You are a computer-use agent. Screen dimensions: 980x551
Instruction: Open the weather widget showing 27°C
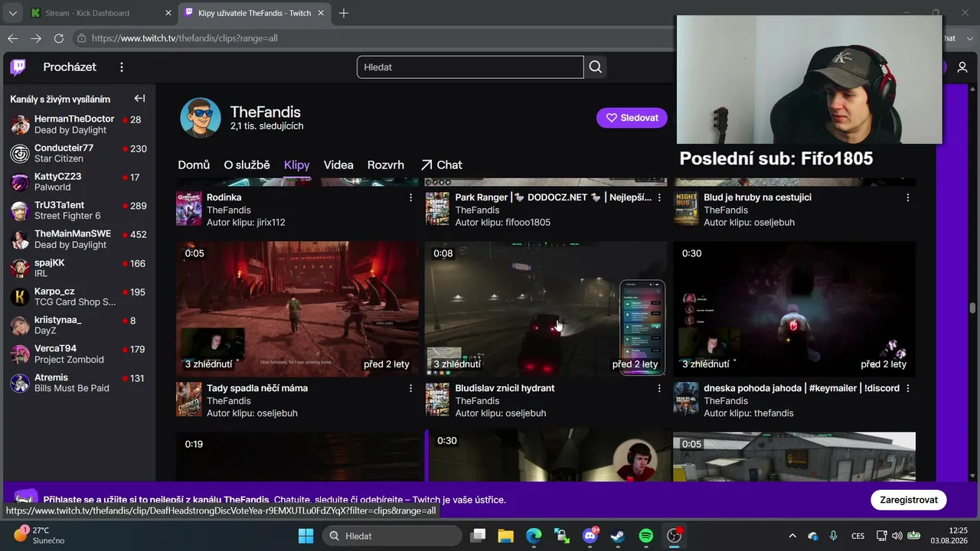click(x=40, y=535)
